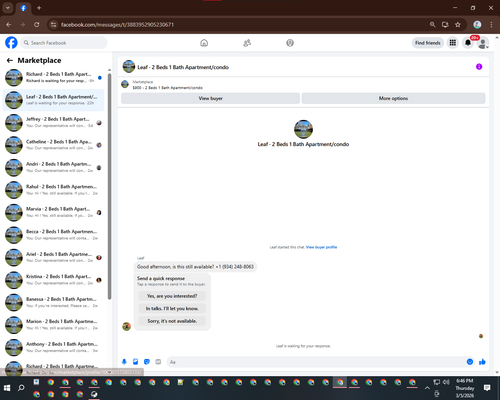The image size is (500, 400).
Task: Click the Find friends button
Action: 428,43
